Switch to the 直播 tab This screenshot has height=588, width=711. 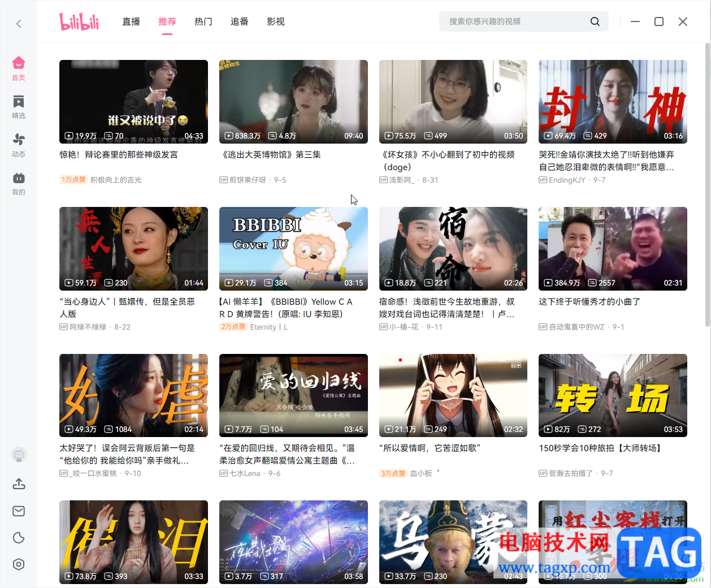(x=131, y=21)
